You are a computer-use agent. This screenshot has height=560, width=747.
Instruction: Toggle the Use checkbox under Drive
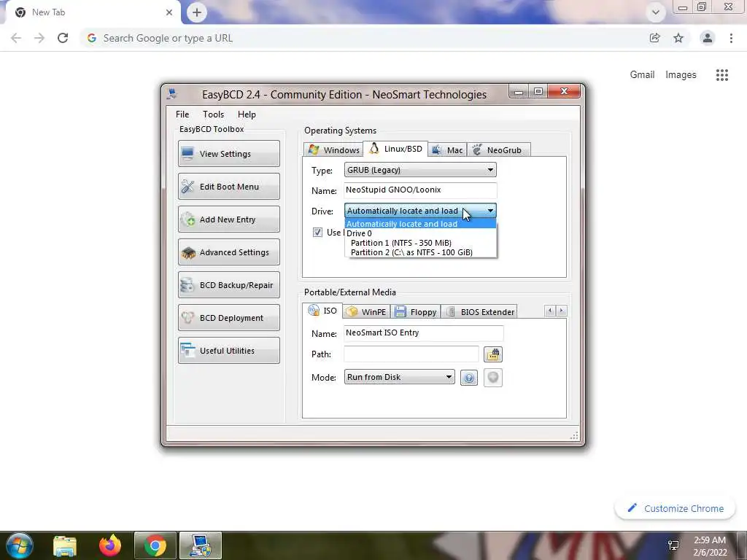pos(317,233)
